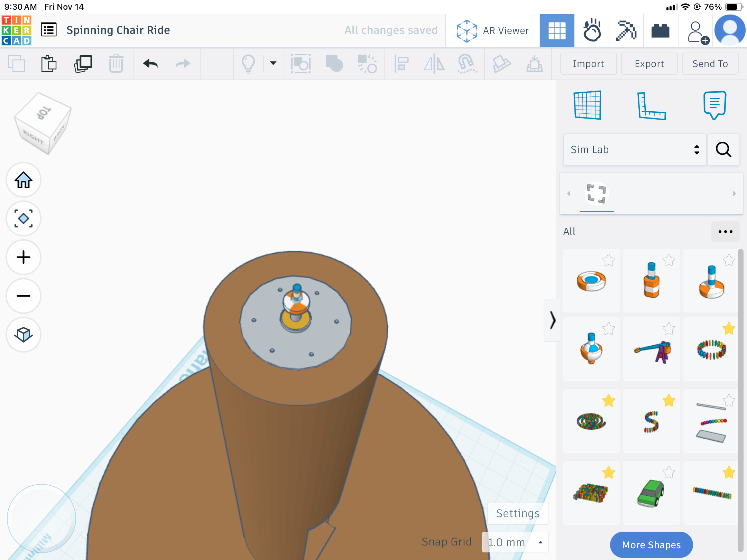This screenshot has width=747, height=560.
Task: Open the user profile avatar
Action: click(x=730, y=30)
